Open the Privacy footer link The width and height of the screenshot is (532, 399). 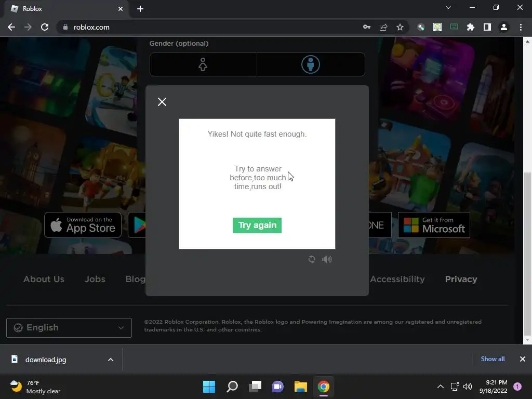(x=461, y=279)
